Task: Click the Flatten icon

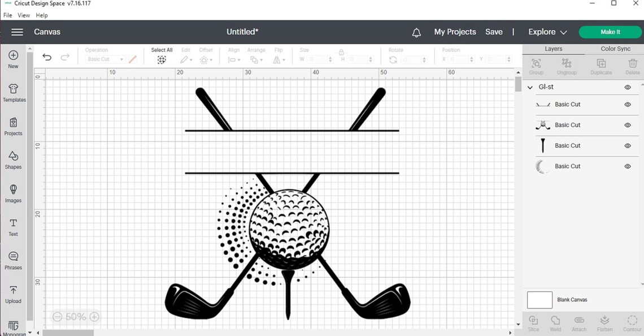Action: tap(604, 320)
